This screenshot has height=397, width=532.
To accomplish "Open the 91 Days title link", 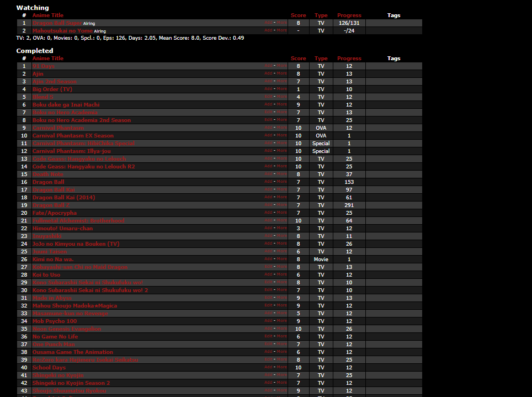I will coord(44,66).
